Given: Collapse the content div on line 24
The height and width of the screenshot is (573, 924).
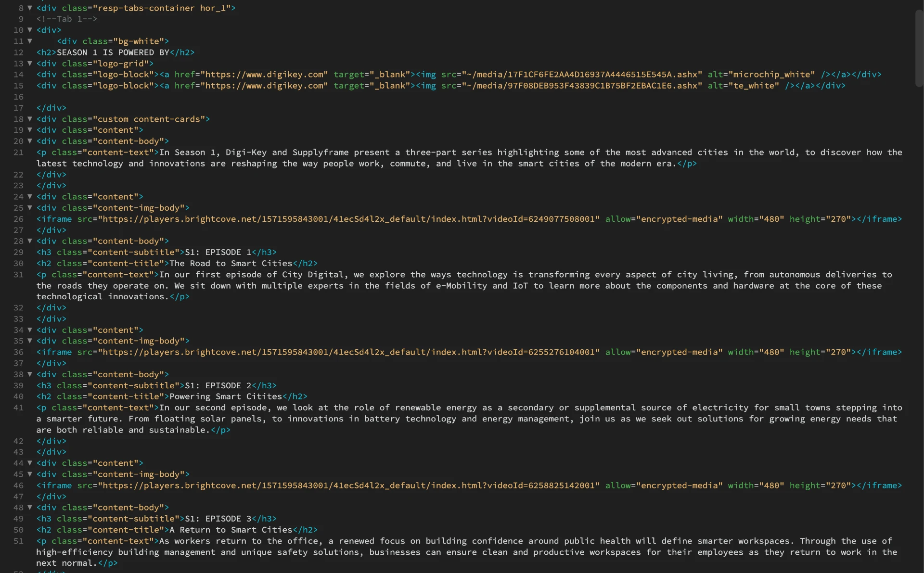Looking at the screenshot, I should tap(30, 197).
